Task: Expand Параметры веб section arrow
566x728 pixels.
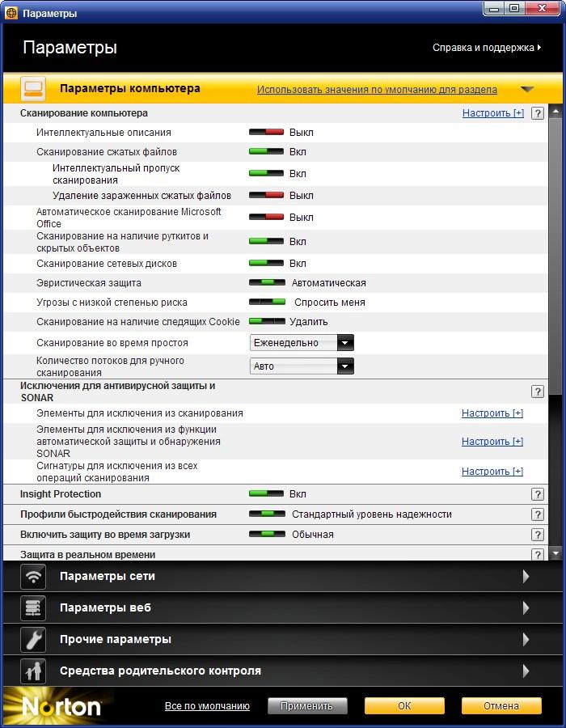Action: (x=526, y=607)
